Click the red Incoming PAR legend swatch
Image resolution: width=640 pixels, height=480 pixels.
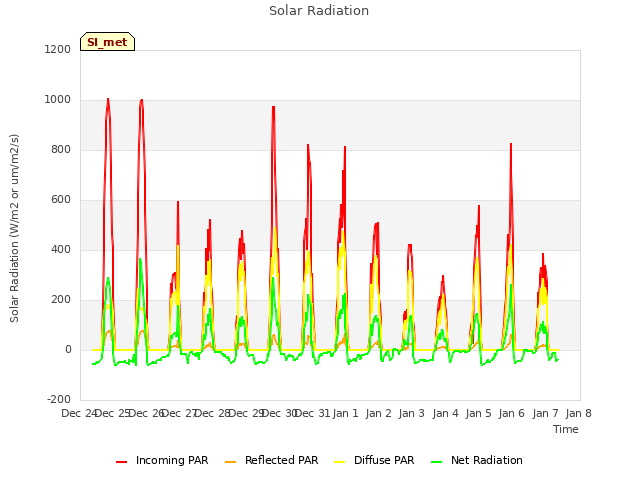(121, 462)
